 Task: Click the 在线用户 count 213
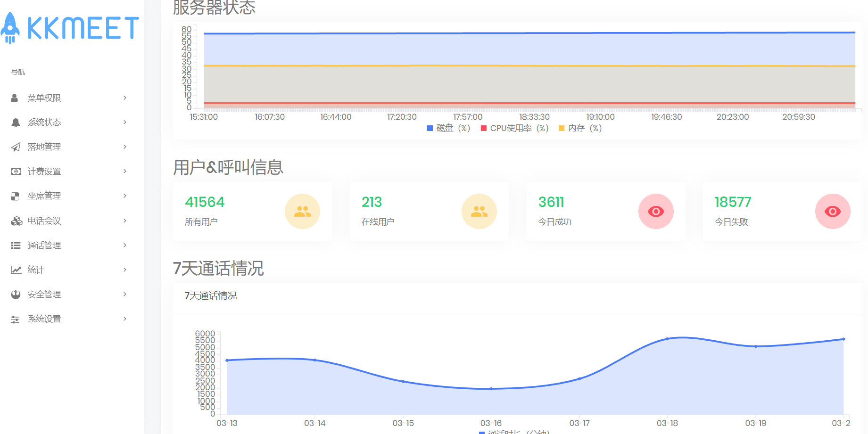point(371,202)
